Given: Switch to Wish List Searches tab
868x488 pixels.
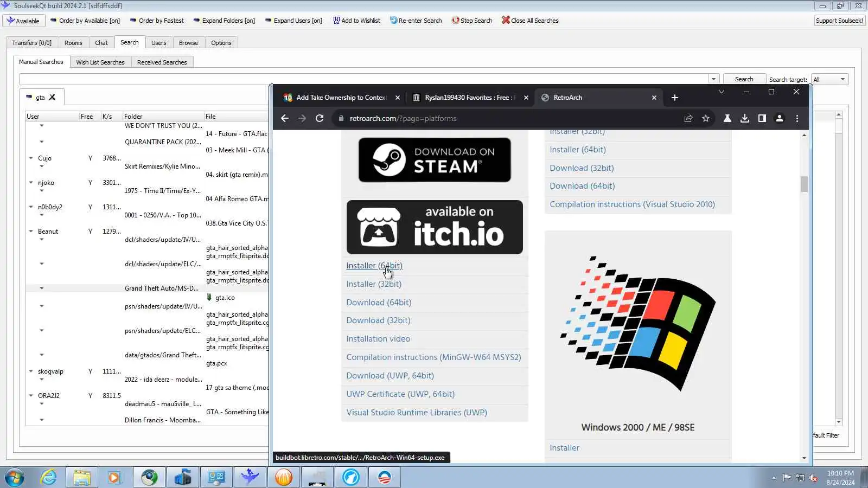Looking at the screenshot, I should point(100,62).
